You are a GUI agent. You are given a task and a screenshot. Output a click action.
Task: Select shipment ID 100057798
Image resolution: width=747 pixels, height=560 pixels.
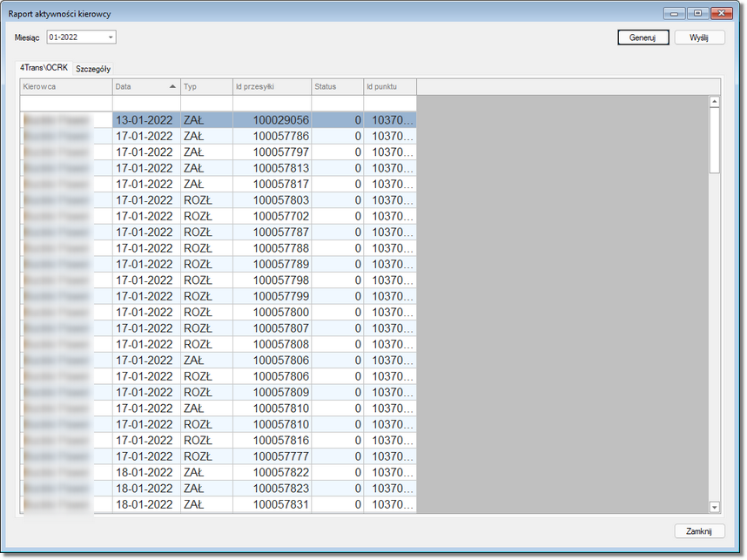point(272,280)
